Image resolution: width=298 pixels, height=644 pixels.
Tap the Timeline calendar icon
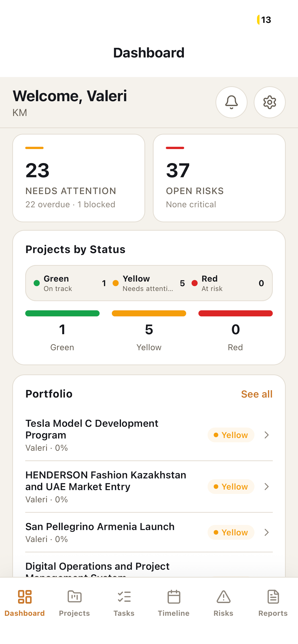(173, 597)
